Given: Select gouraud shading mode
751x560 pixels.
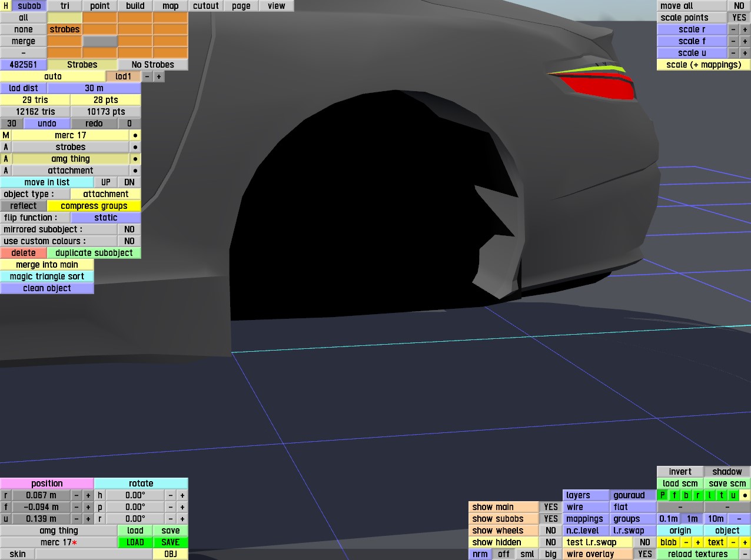Looking at the screenshot, I should tap(633, 495).
